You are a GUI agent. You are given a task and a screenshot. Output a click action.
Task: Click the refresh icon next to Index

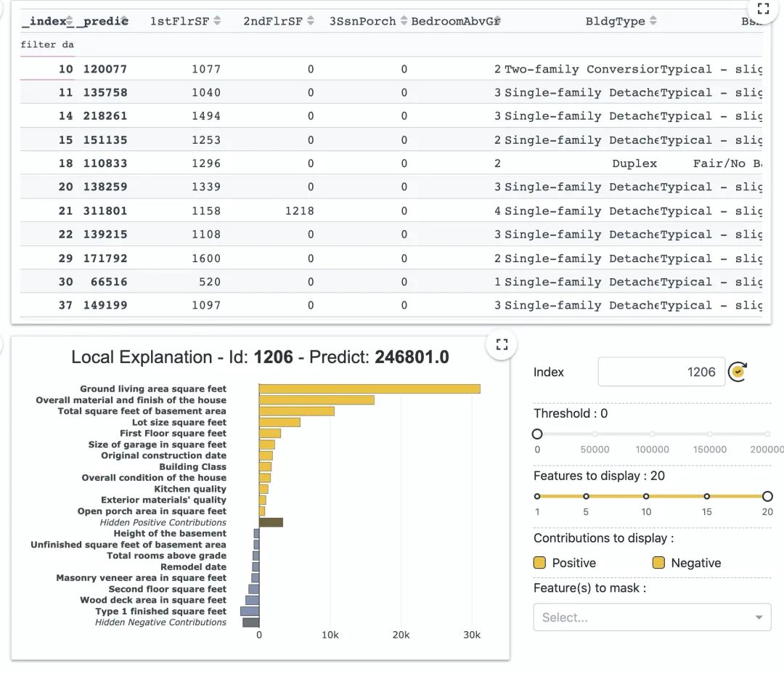tap(738, 372)
